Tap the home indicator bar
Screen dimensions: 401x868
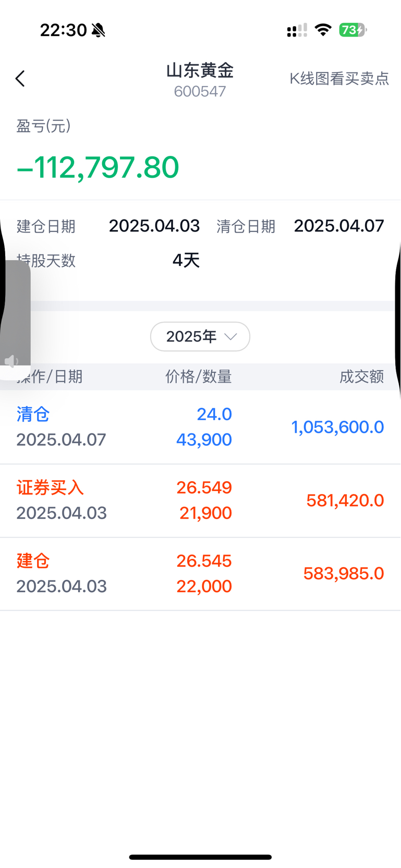click(x=200, y=857)
